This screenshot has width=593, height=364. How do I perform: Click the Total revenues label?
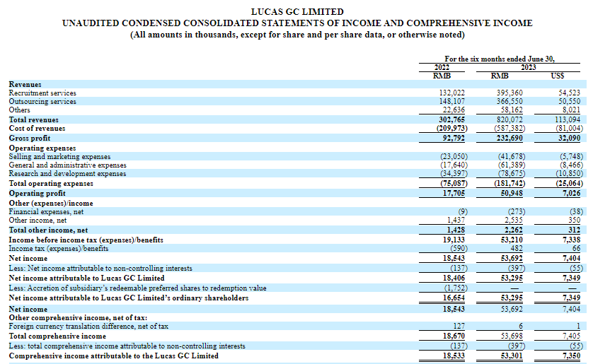click(34, 119)
